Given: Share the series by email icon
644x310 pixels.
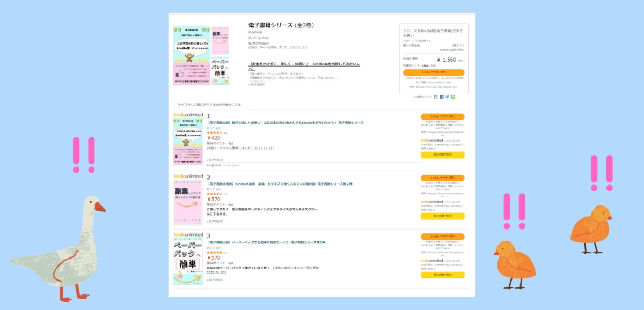Looking at the screenshot, I should click(x=436, y=97).
